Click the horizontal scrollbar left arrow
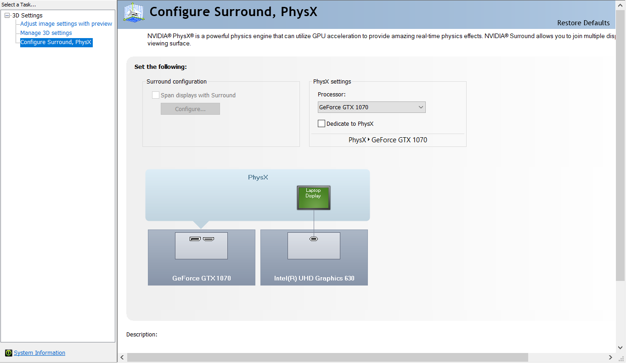 [122, 357]
